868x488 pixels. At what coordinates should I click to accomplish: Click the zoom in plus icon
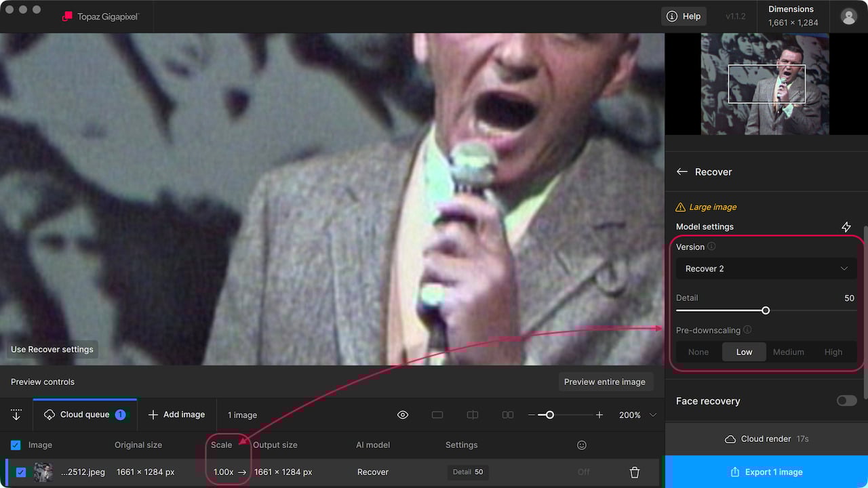pyautogui.click(x=599, y=415)
